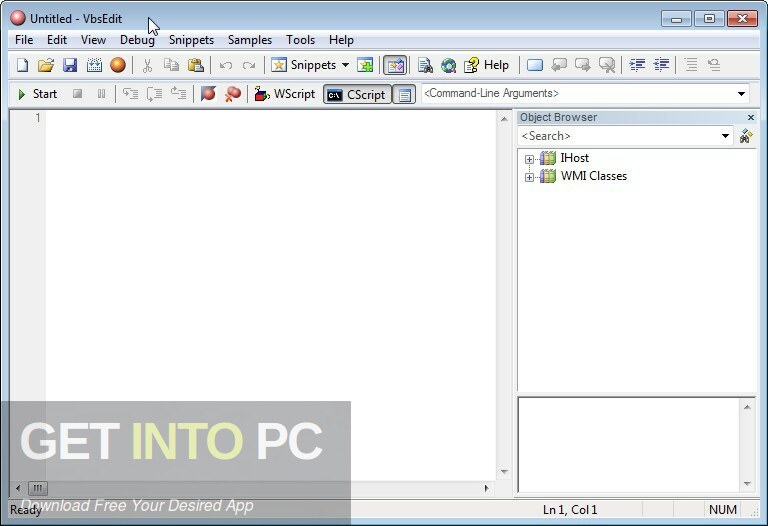Click line number 1 in the gutter
768x526 pixels.
click(38, 118)
